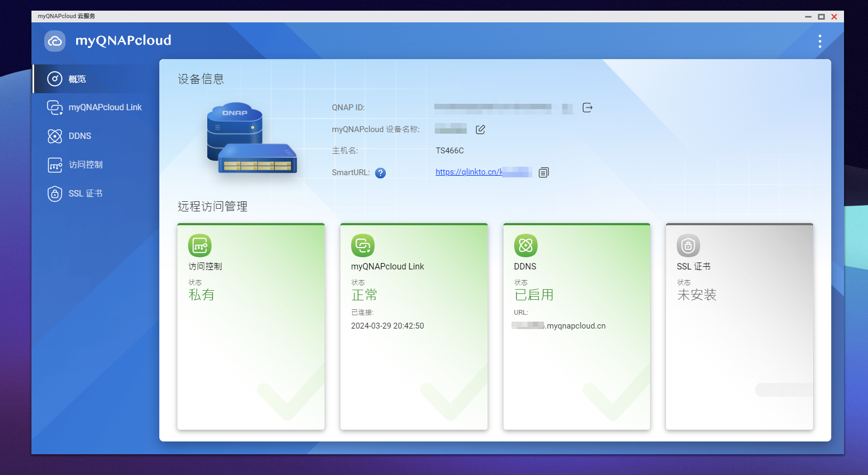Open the https://qlinkto.cn SmartURL link
868x475 pixels.
click(x=483, y=172)
